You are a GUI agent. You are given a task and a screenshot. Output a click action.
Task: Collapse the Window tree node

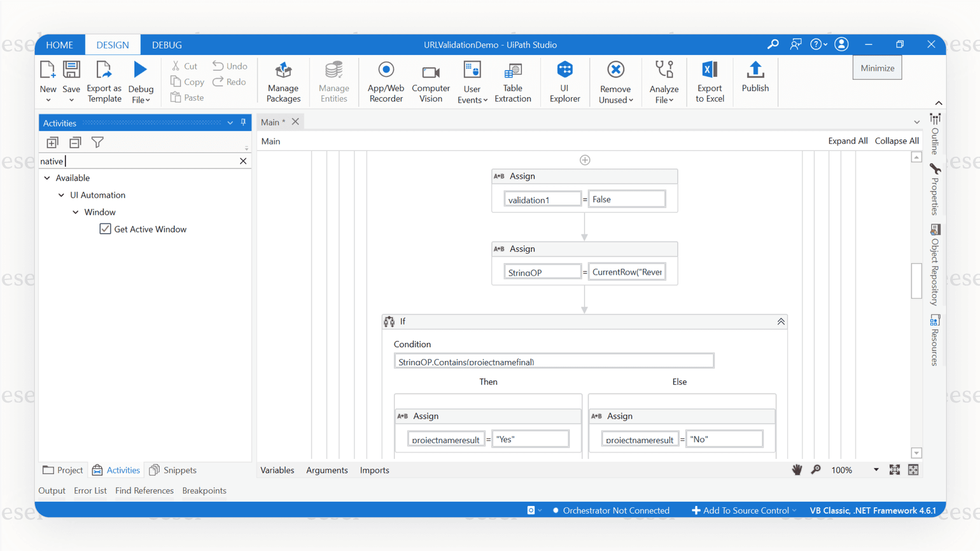75,212
